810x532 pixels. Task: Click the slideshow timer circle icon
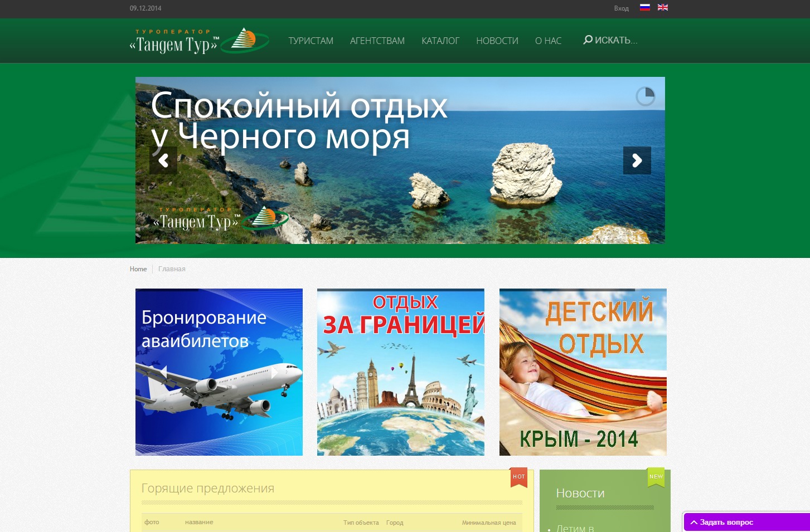click(x=645, y=96)
